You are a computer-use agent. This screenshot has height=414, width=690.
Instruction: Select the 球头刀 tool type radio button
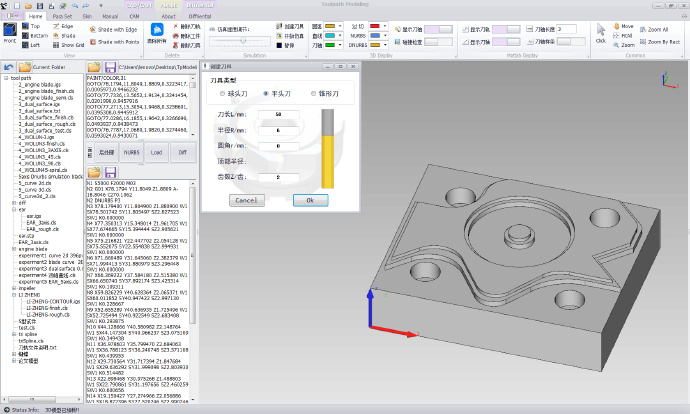(224, 93)
